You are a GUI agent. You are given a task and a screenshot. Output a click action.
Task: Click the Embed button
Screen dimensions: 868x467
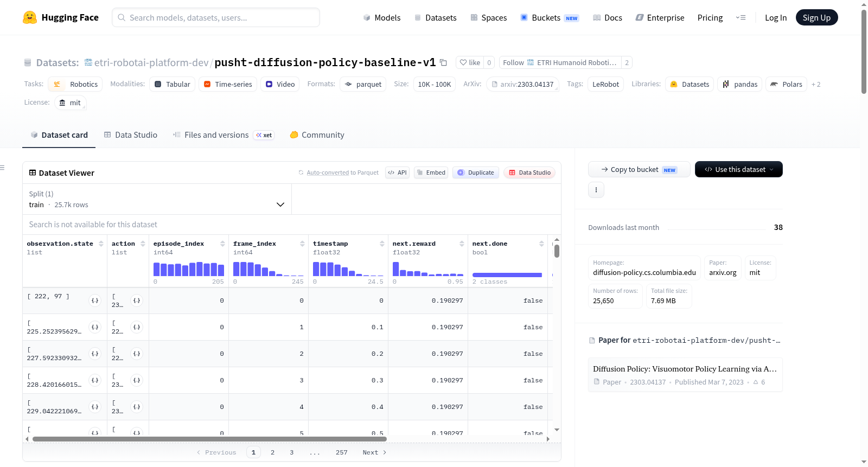[x=431, y=172]
